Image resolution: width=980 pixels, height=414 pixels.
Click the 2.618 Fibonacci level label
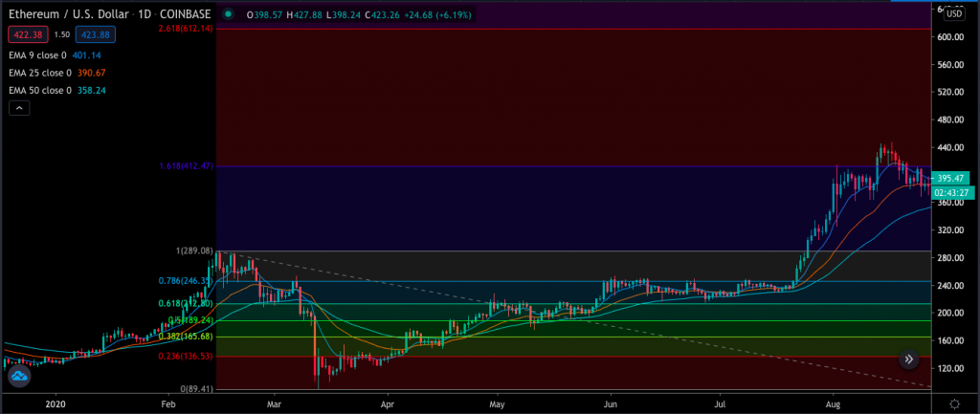pos(186,29)
